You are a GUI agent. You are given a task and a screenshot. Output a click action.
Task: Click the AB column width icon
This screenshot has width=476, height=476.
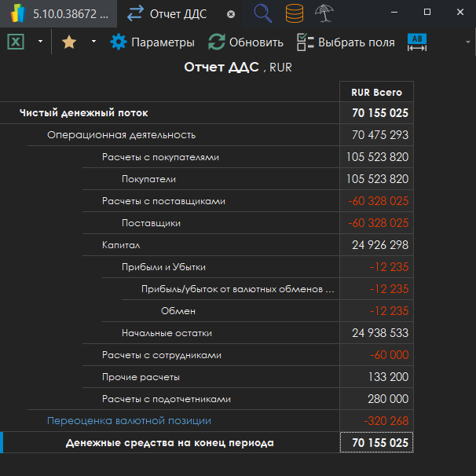click(x=417, y=42)
